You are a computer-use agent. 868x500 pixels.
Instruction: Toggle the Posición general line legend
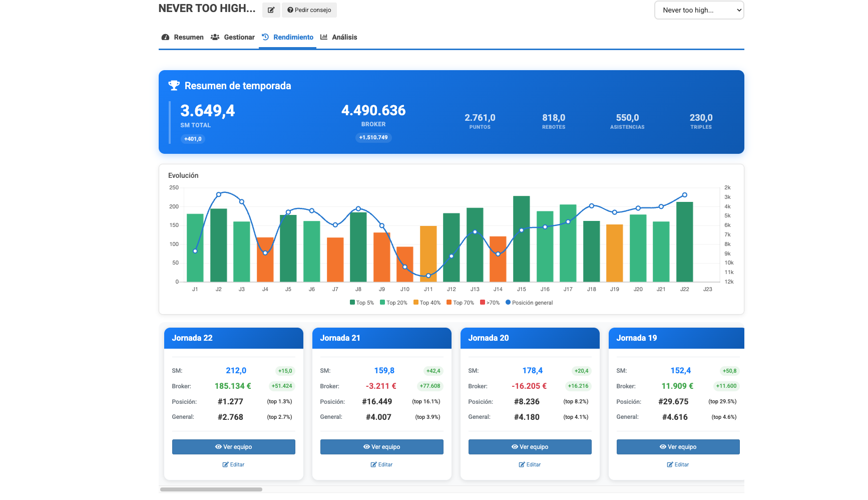pos(529,303)
